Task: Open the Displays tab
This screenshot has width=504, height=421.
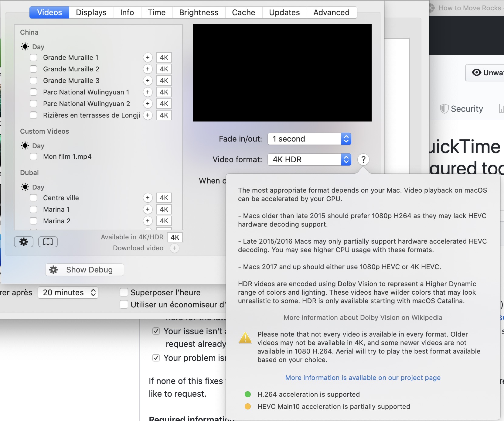Action: (x=91, y=12)
